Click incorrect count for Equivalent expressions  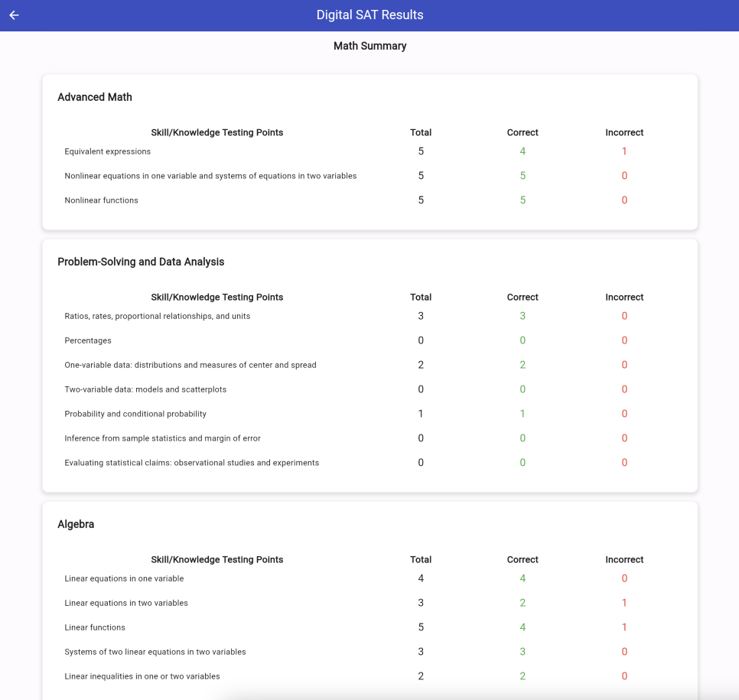(624, 151)
